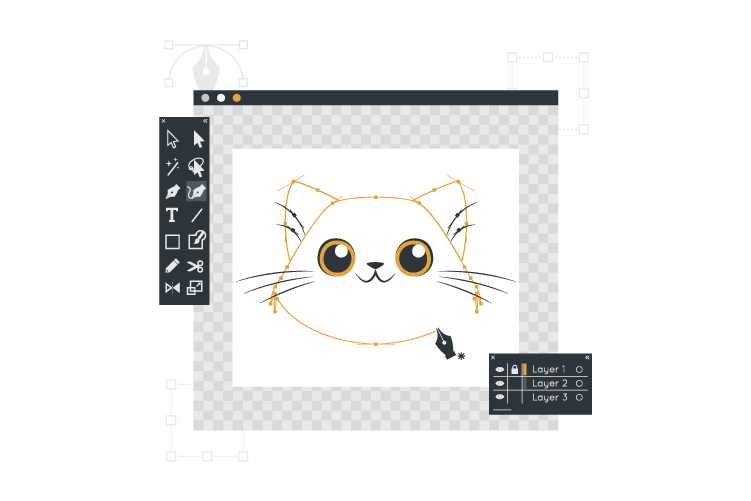Select the Shape Paintbrush tool

pos(197,240)
